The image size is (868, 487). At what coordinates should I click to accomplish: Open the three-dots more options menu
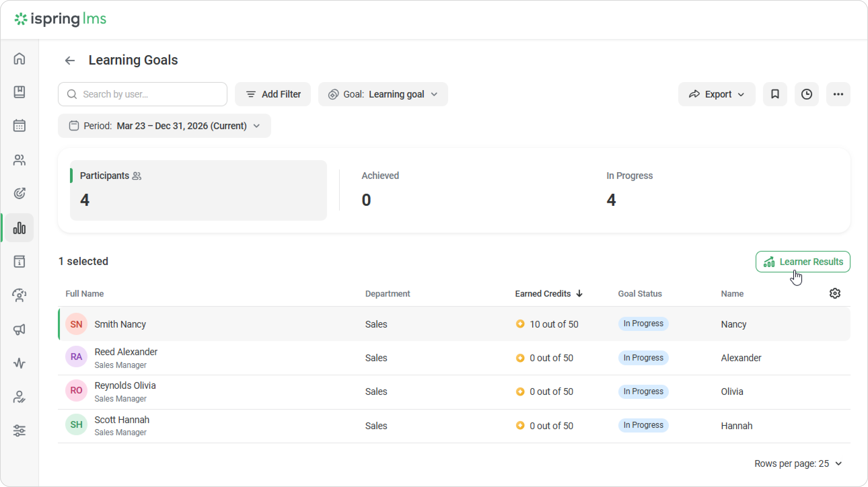click(x=838, y=94)
